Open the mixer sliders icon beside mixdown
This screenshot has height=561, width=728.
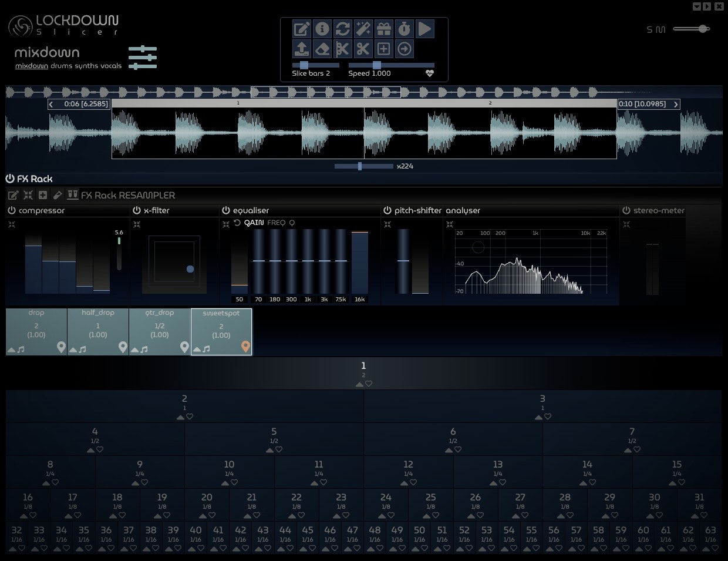click(143, 58)
